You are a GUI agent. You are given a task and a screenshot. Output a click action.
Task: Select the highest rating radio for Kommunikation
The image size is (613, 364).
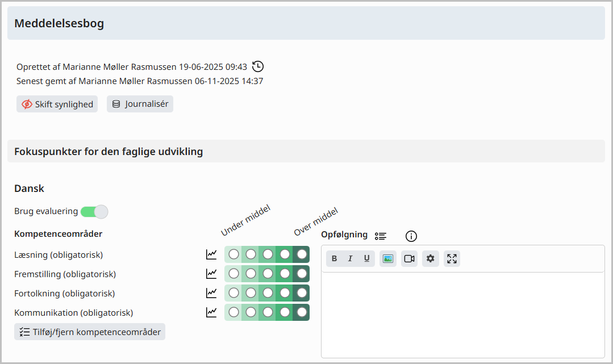pos(302,312)
